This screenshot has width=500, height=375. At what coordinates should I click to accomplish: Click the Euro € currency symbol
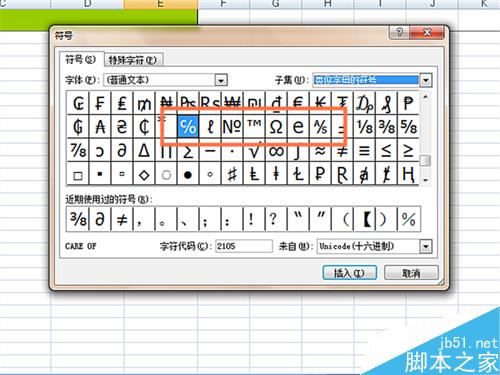click(298, 103)
